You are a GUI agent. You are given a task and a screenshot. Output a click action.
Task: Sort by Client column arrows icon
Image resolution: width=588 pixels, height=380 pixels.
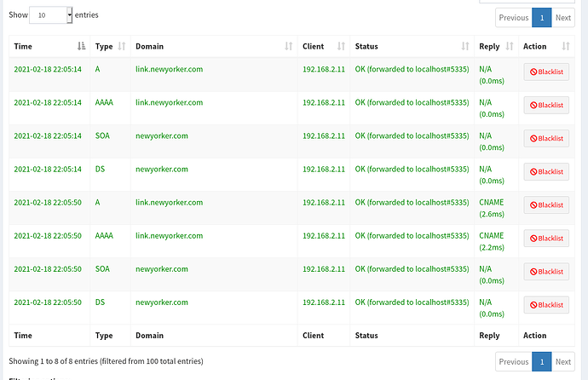pos(341,46)
